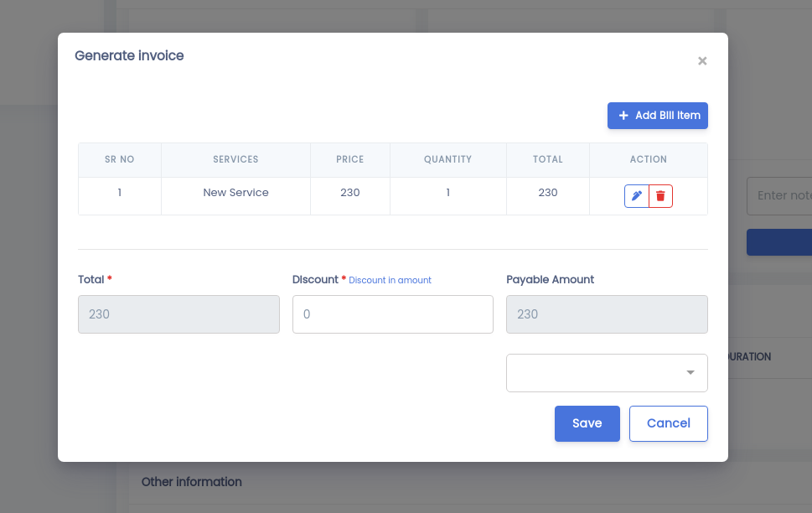The image size is (812, 513).
Task: Delete New Service row with trash icon
Action: pos(661,196)
